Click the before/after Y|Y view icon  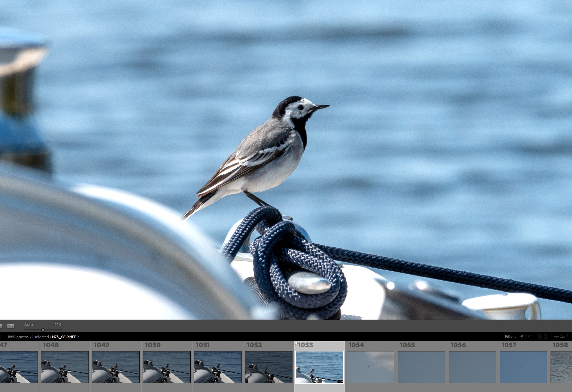pyautogui.click(x=10, y=326)
